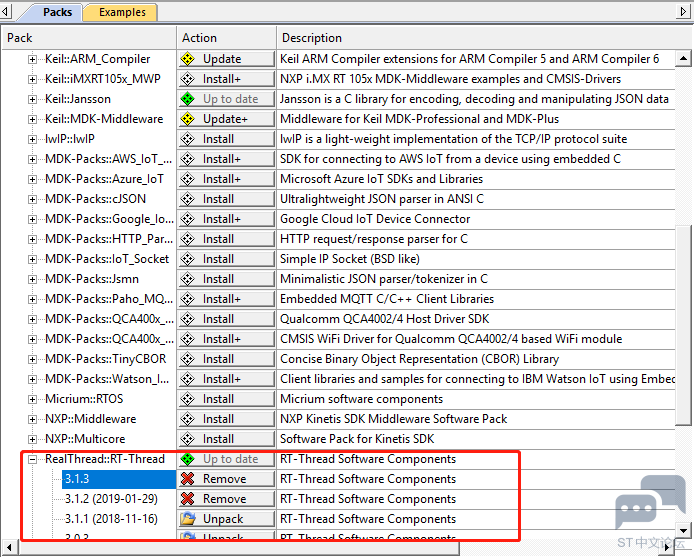Click red X icon for version 3.1.3

(188, 479)
